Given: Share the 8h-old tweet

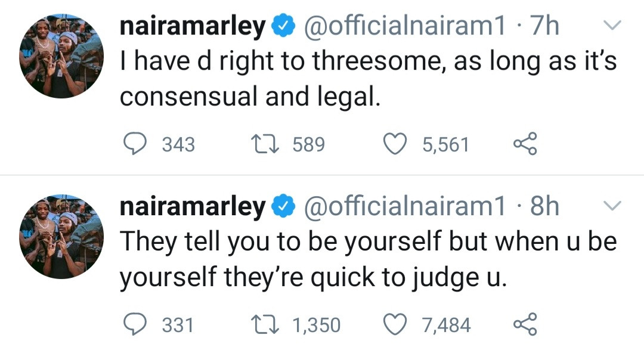Looking at the screenshot, I should click(x=525, y=325).
